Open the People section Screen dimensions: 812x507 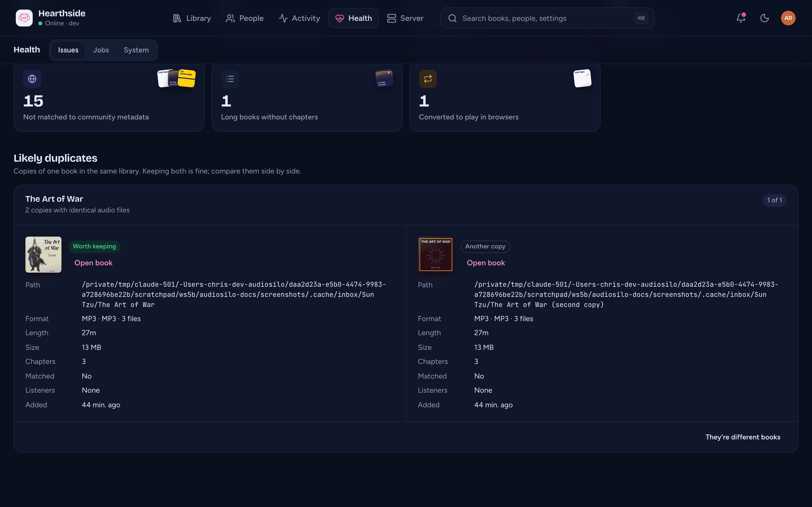(x=245, y=18)
